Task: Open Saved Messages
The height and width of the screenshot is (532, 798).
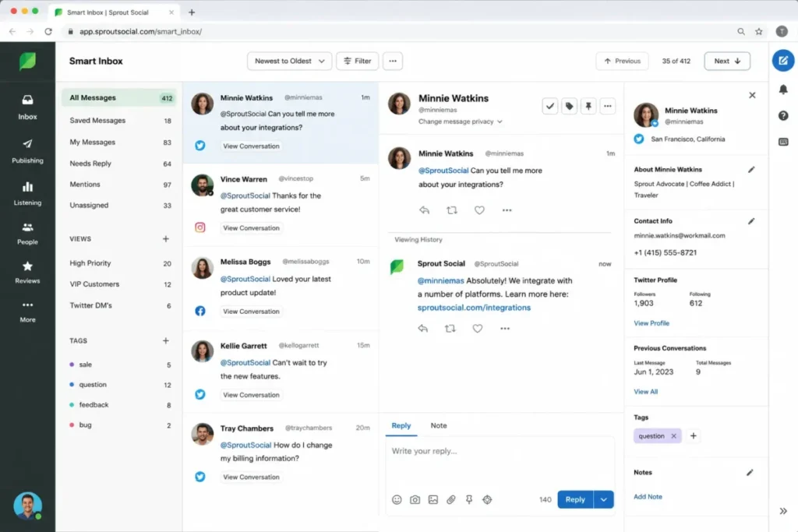Action: click(119, 121)
